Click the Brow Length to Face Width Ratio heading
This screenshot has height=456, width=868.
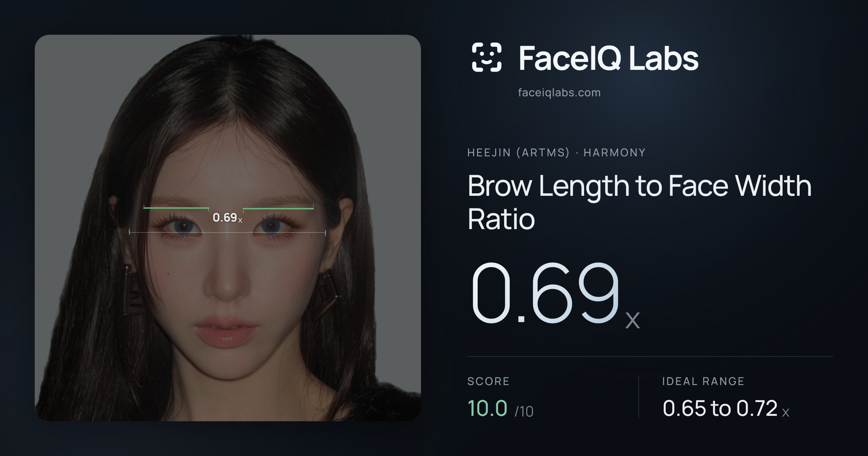point(639,202)
